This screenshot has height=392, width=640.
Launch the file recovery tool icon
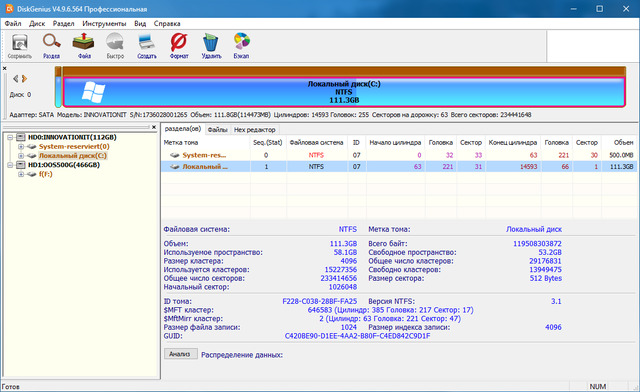coord(84,46)
